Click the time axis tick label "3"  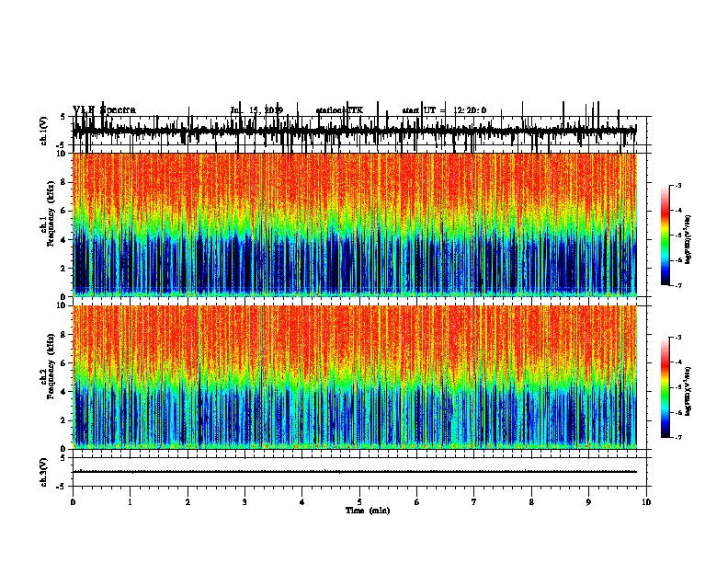[x=245, y=502]
